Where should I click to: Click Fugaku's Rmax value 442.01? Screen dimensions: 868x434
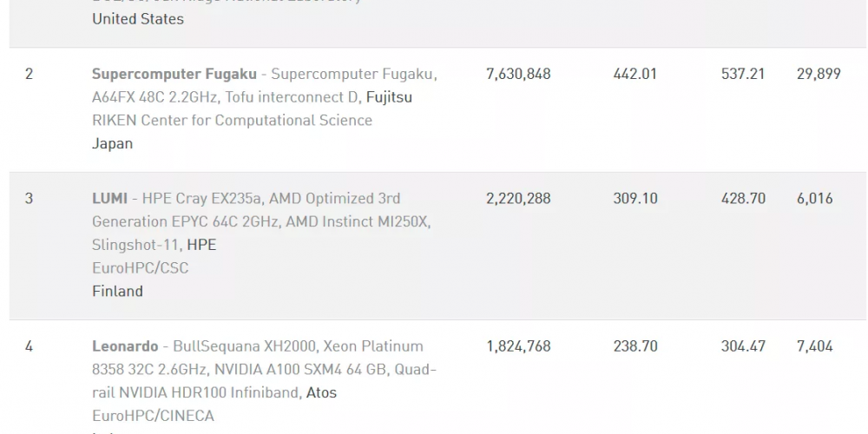(635, 74)
